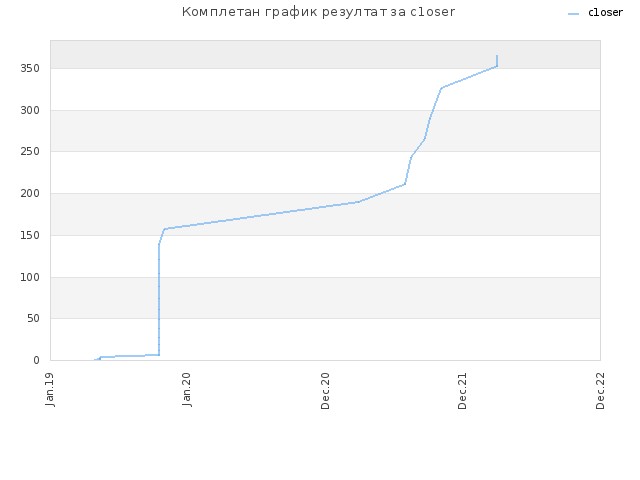The image size is (640, 480).
Task: Click the line's topmost endpoint above 350
Action: click(x=497, y=56)
